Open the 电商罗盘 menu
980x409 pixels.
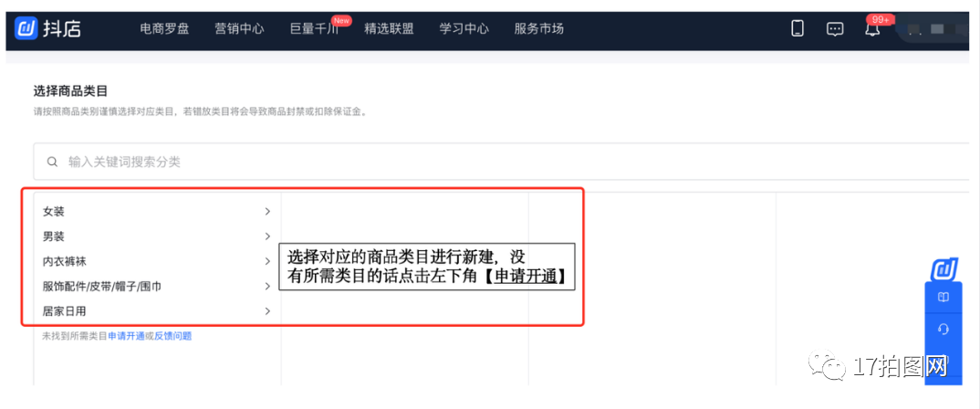(x=164, y=29)
